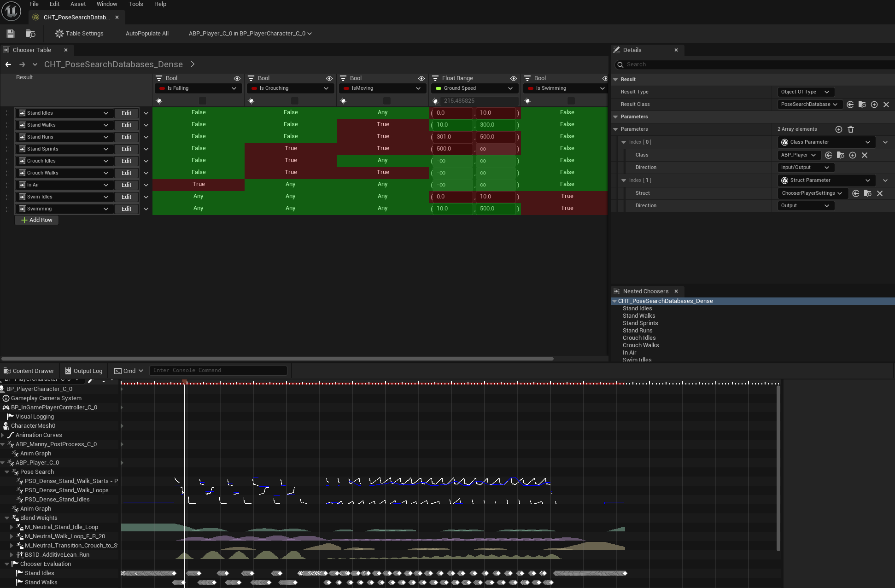Use selected asset for ABP_Player class

tap(829, 155)
